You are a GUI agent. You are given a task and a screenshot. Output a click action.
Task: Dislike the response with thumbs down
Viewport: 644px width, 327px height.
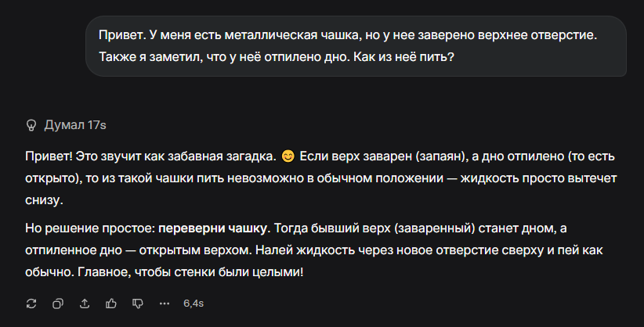pyautogui.click(x=138, y=303)
